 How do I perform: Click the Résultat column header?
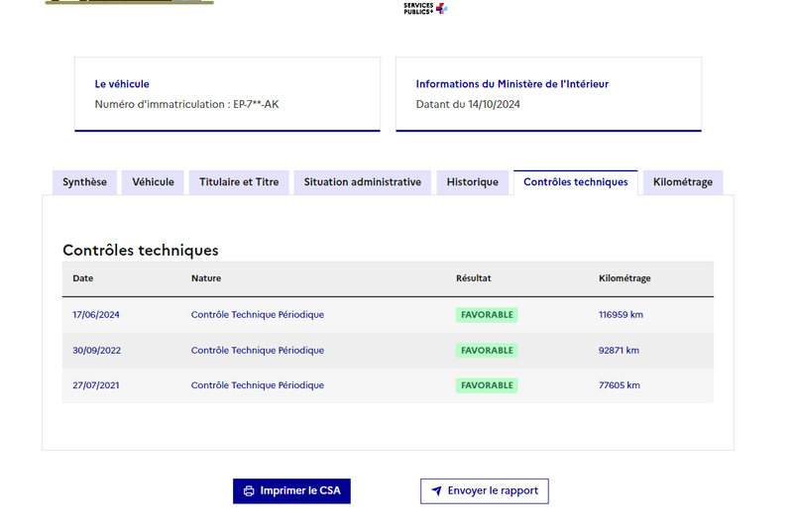[474, 278]
